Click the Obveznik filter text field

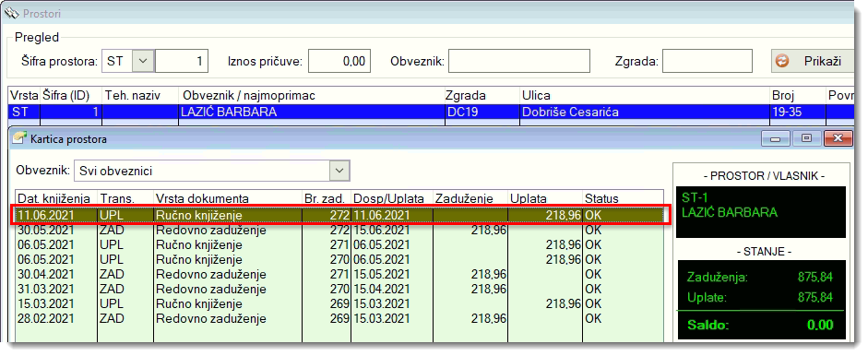(x=519, y=61)
